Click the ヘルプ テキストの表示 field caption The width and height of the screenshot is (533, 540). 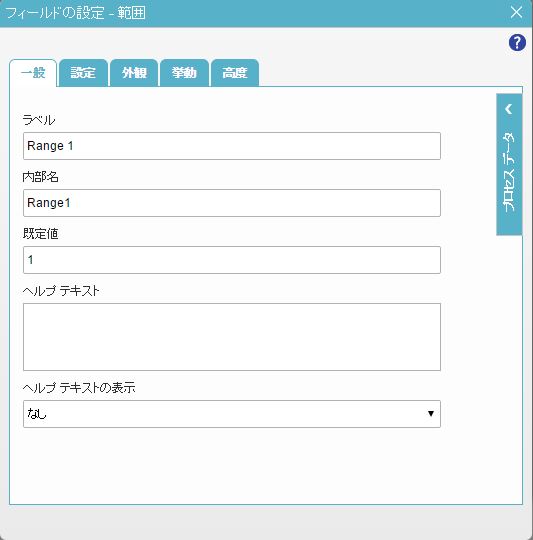tap(79, 388)
